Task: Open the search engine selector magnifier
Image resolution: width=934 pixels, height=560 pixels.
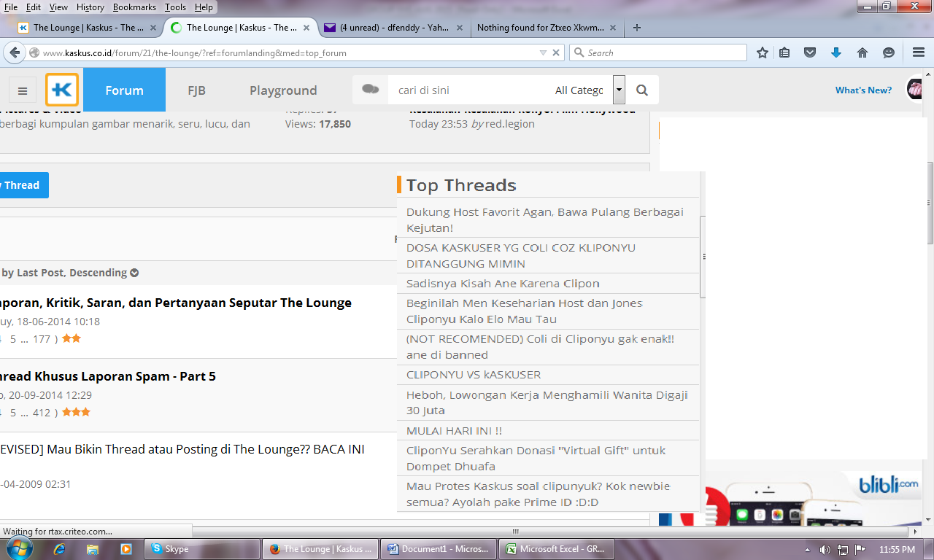Action: click(579, 52)
